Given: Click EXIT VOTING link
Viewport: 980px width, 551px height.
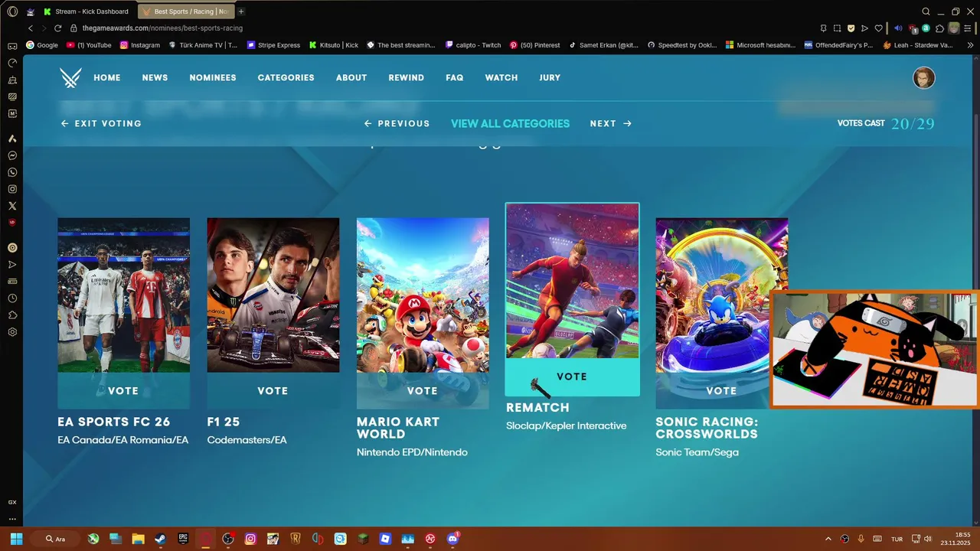Looking at the screenshot, I should click(x=101, y=123).
